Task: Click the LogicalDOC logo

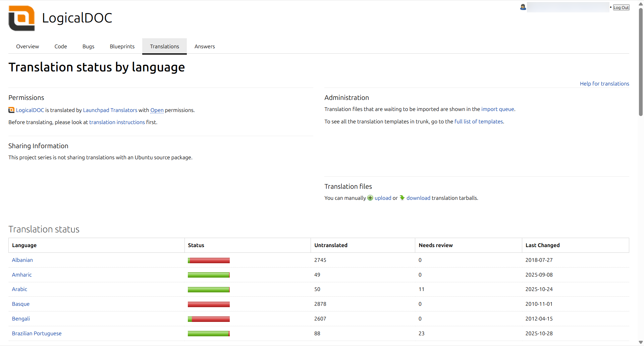Action: coord(21,18)
